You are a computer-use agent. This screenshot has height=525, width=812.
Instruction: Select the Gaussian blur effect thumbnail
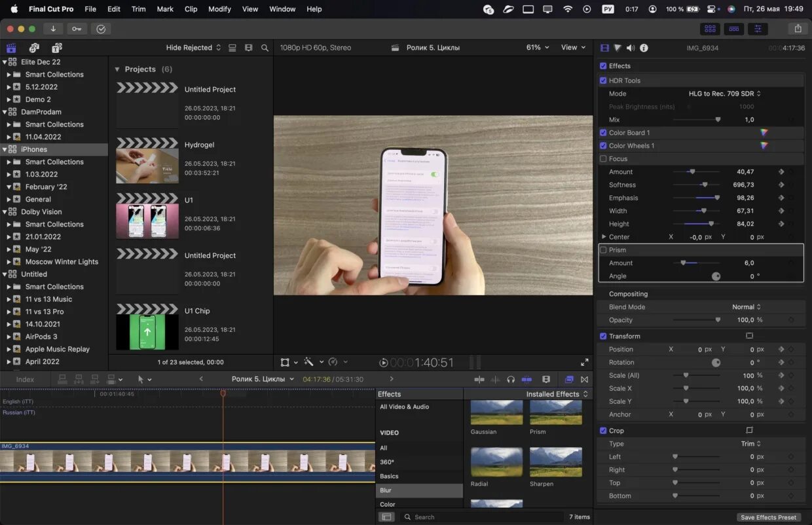tap(496, 413)
